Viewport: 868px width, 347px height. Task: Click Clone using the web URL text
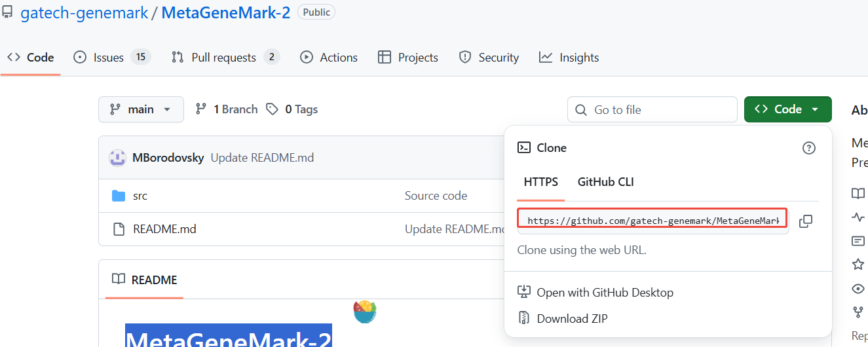(582, 250)
